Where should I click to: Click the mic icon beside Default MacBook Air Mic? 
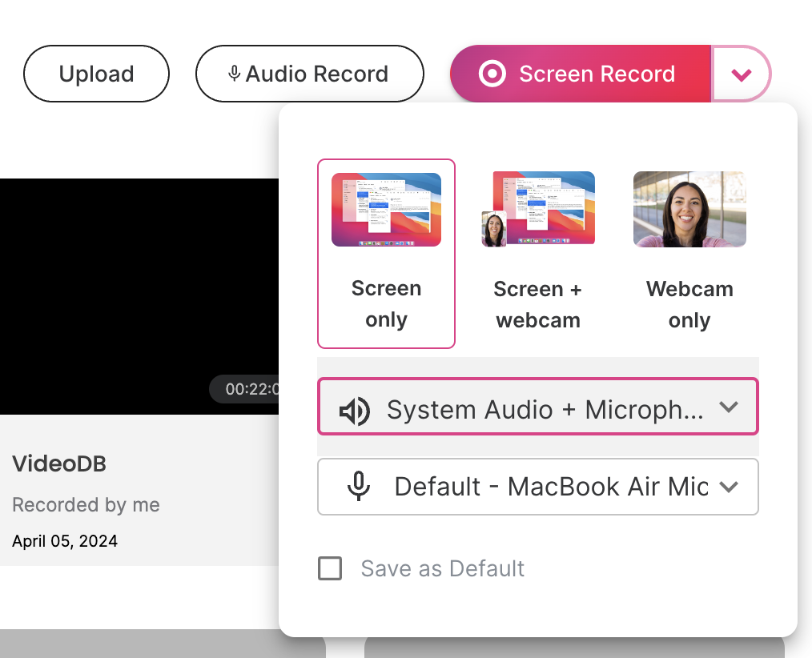pos(358,487)
